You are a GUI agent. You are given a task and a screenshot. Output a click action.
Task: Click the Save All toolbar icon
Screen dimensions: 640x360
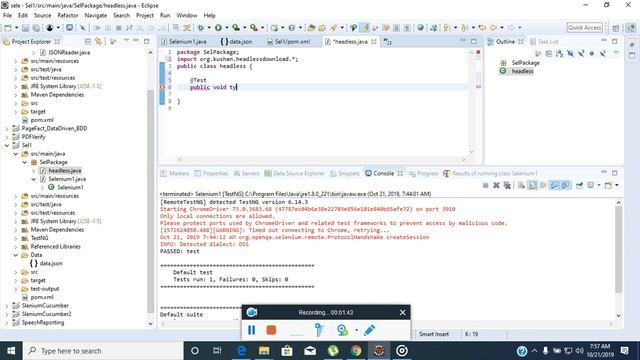coord(36,28)
